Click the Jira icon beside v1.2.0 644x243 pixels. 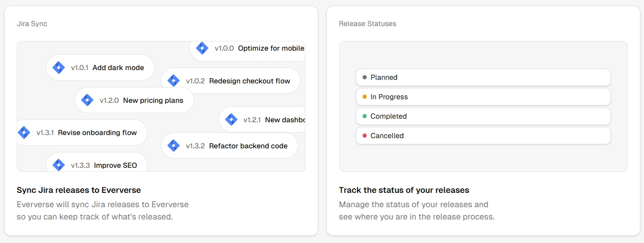[87, 100]
